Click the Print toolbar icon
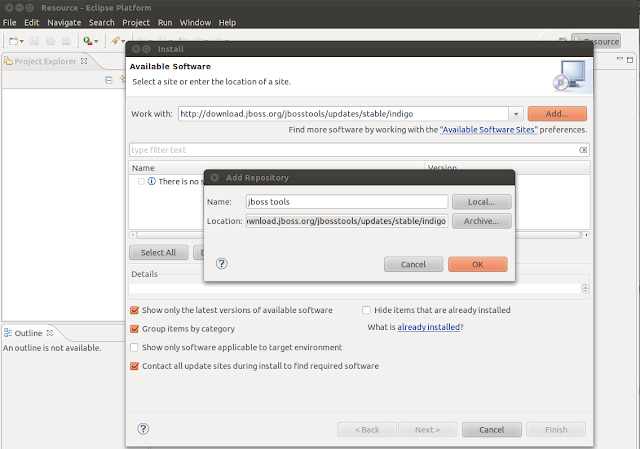The width and height of the screenshot is (640, 449). point(66,41)
